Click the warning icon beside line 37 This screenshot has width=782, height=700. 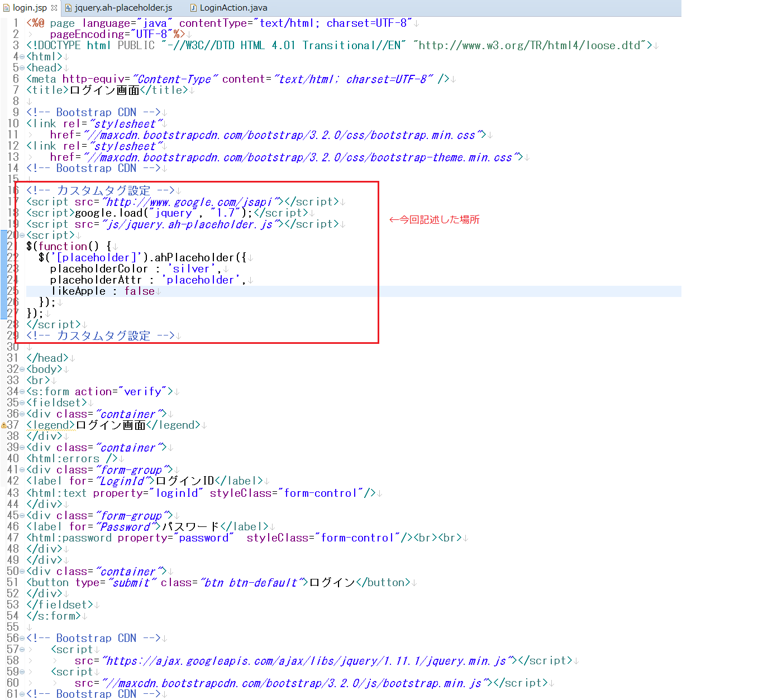point(4,425)
